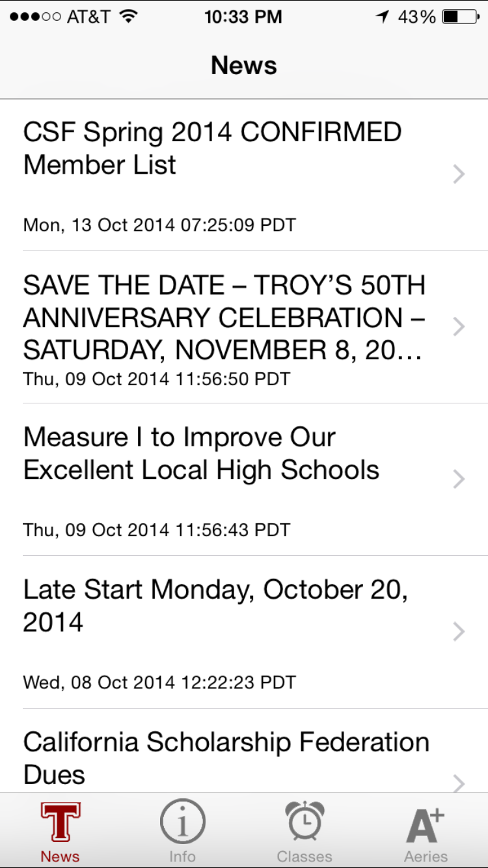
Task: Tap the location arrow status icon
Action: click(x=382, y=18)
